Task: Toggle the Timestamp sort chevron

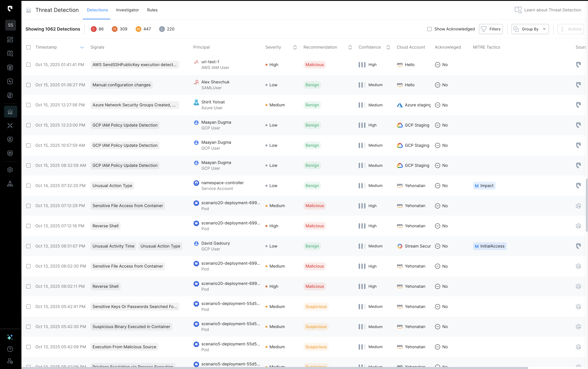Action: 82,47
